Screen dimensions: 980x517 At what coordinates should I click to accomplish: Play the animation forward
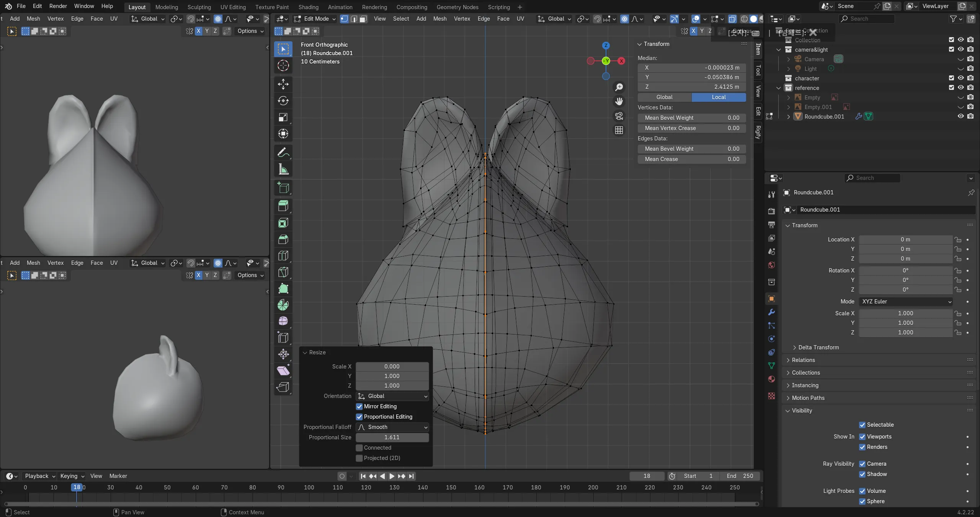click(x=392, y=476)
